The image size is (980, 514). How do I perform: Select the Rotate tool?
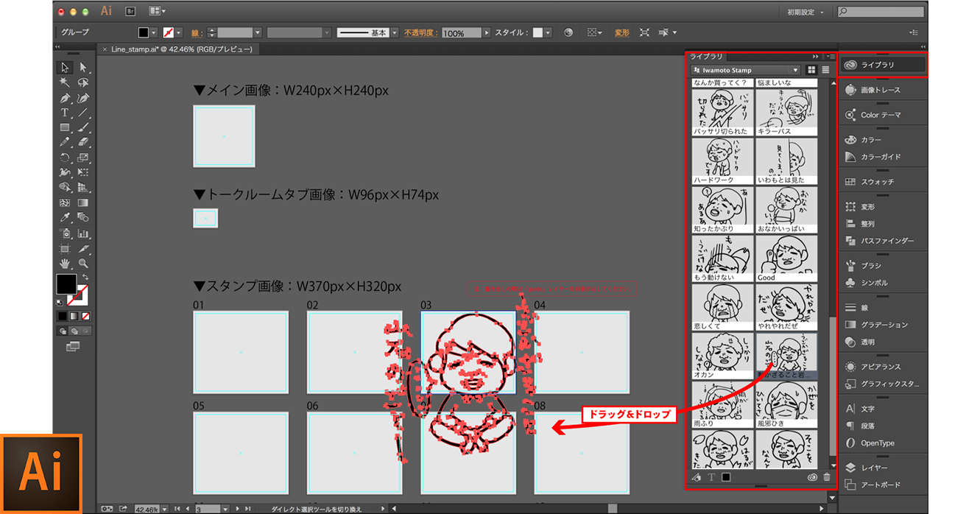tap(66, 158)
